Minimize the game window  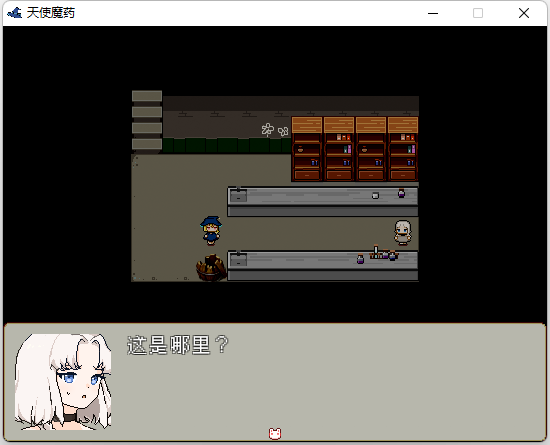point(433,13)
